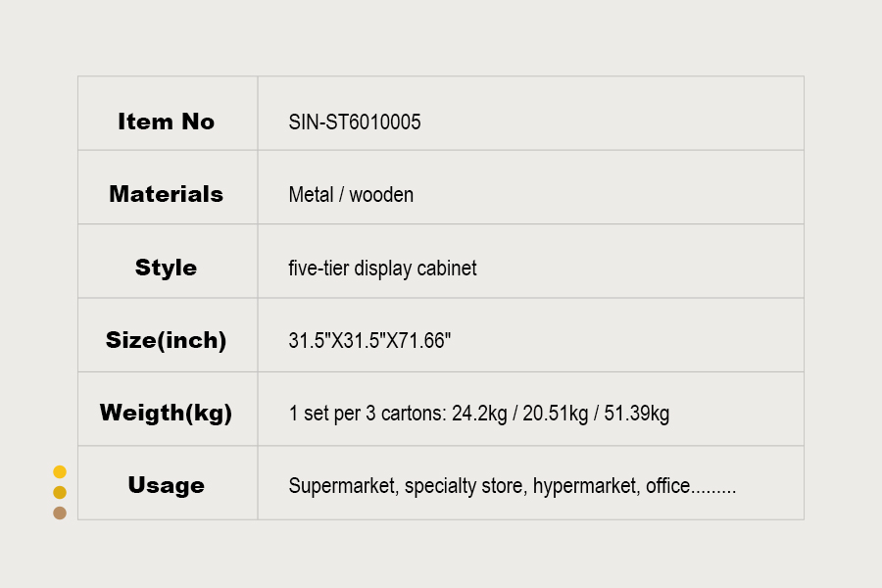Click the word "wooden" in materials
This screenshot has height=588, width=882.
coord(381,195)
